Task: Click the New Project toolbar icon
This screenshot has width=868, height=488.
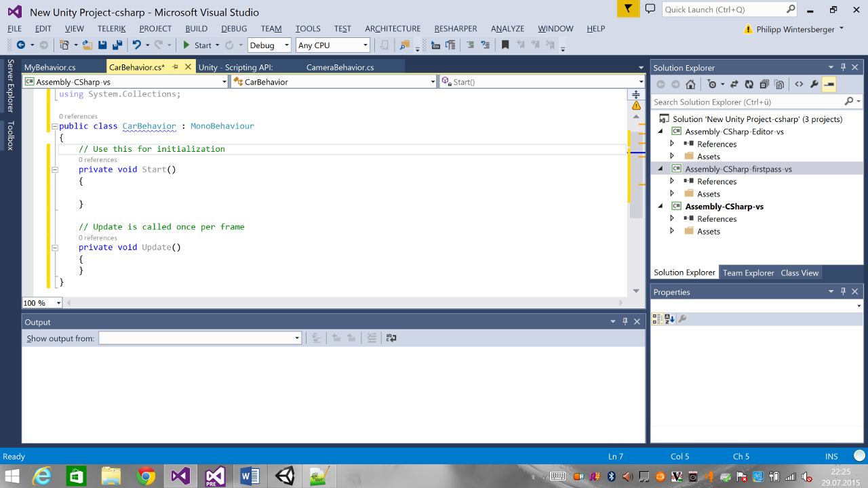Action: (64, 45)
